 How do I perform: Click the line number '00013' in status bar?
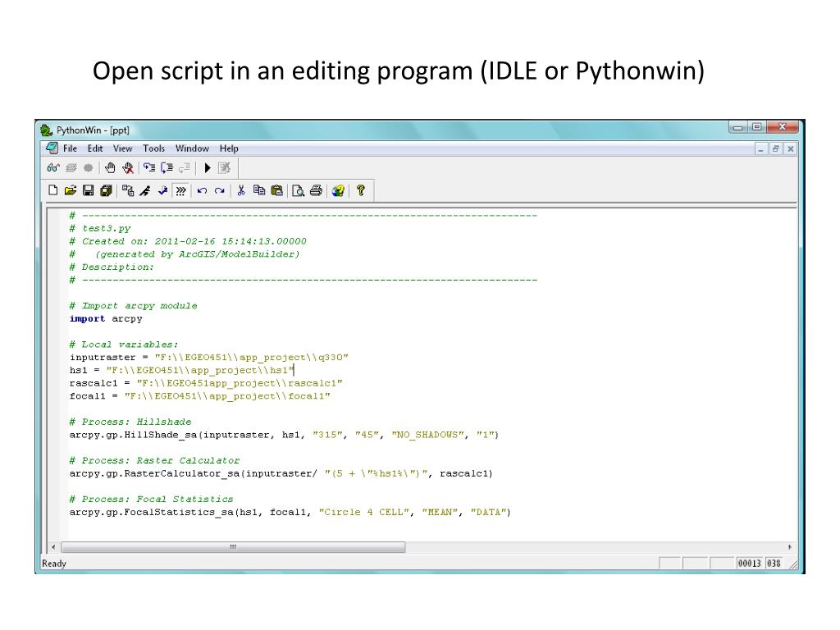[x=749, y=564]
